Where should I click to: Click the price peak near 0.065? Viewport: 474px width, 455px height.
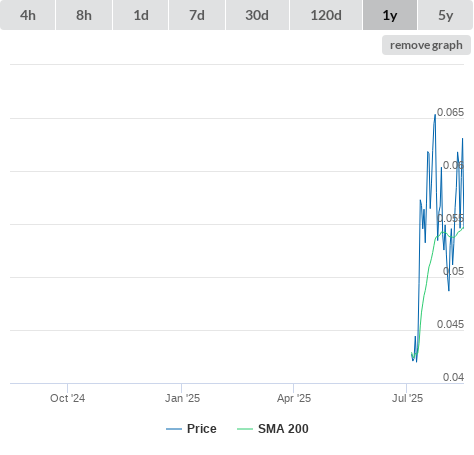435,115
